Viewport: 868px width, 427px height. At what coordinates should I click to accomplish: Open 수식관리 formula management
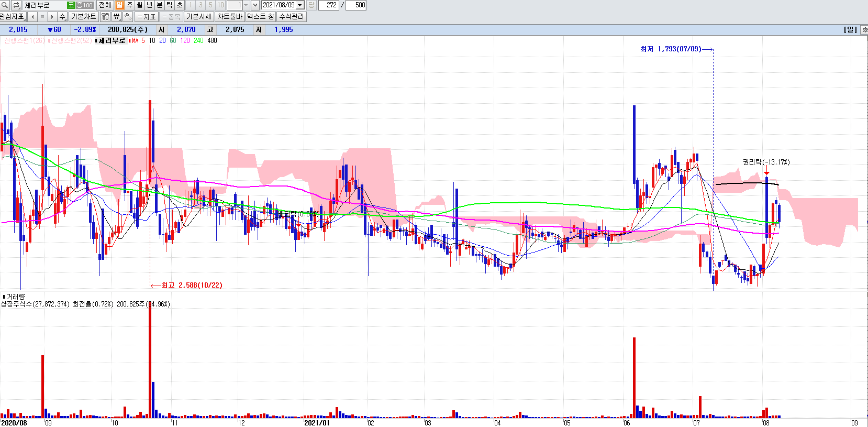click(x=292, y=17)
